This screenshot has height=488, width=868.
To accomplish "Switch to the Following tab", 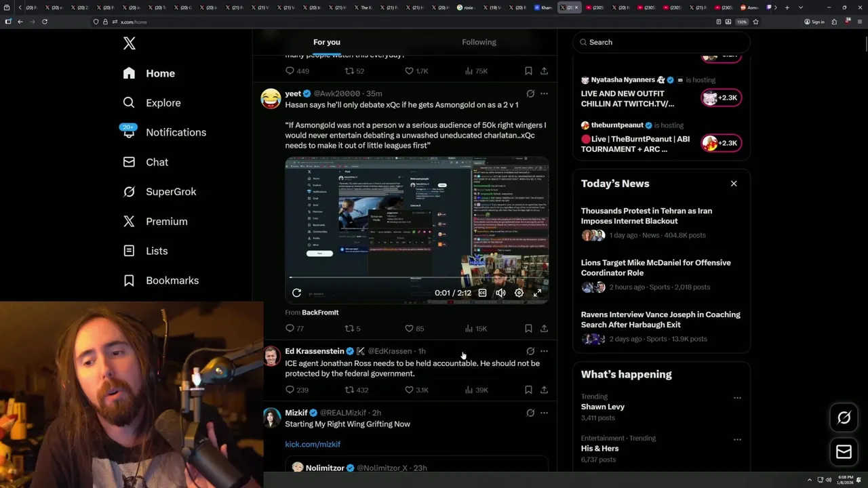I will [x=479, y=42].
